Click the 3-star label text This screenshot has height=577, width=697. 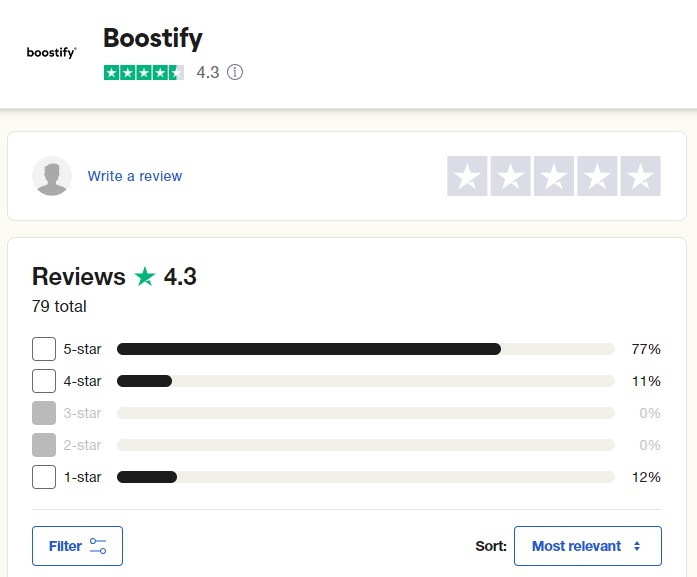(x=82, y=413)
